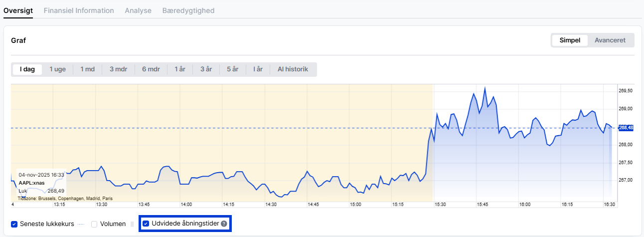Set chart range to 1 uge

[57, 69]
